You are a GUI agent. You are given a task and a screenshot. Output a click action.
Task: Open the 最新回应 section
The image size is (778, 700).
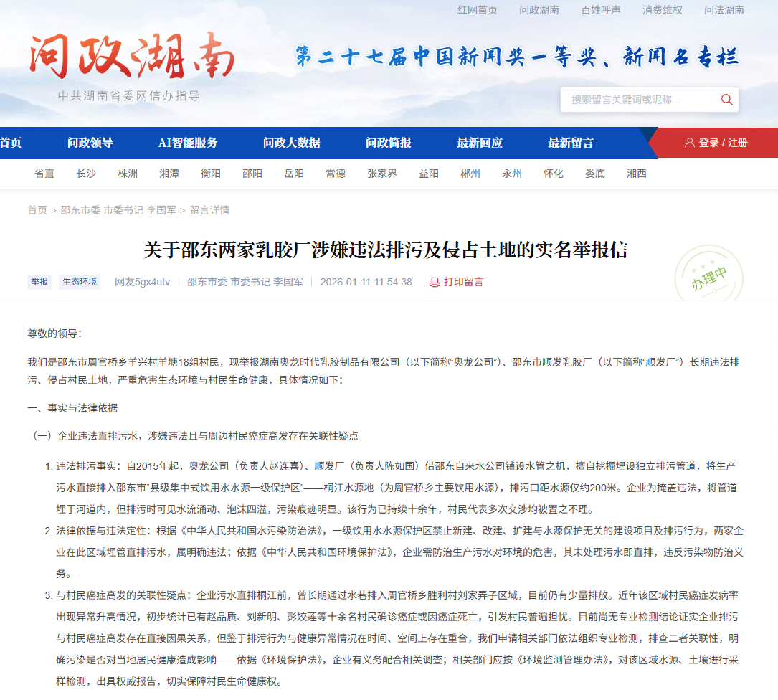coord(480,143)
